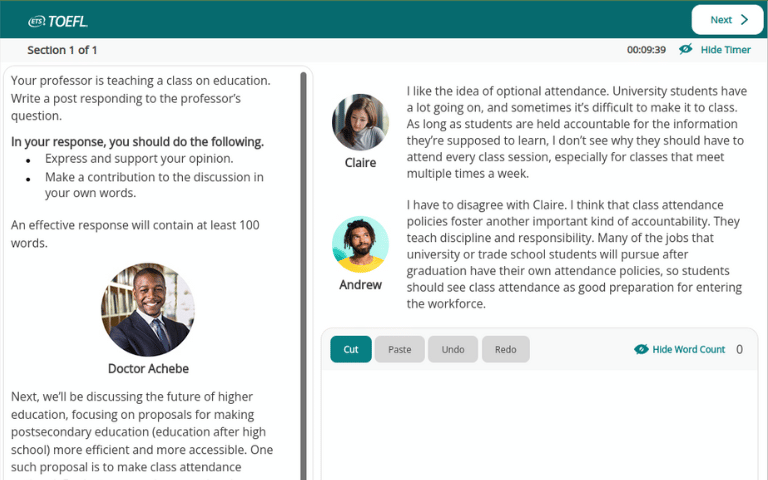Toggle the Hide Timer link
The width and height of the screenshot is (768, 480).
[x=725, y=50]
